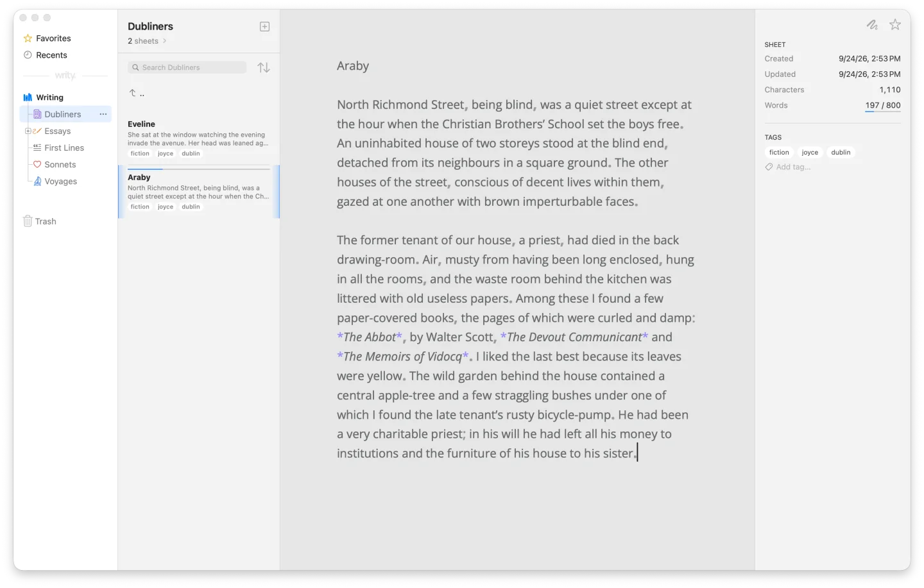Click the SHEET section header
The width and height of the screenshot is (924, 588).
(775, 45)
